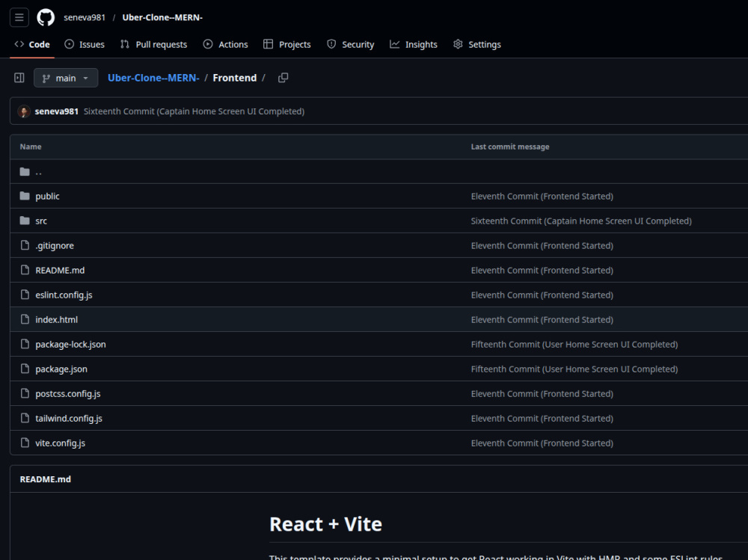
Task: Open the Issues tab
Action: 85,44
